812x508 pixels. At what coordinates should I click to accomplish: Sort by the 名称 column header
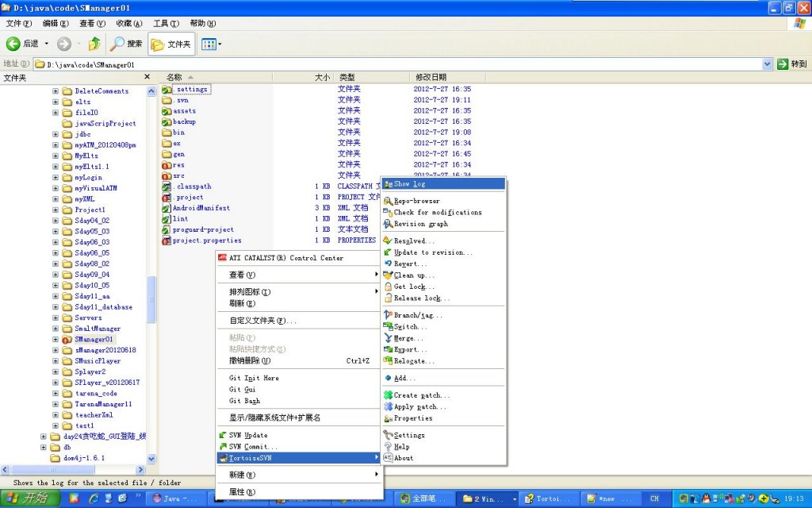[216, 77]
